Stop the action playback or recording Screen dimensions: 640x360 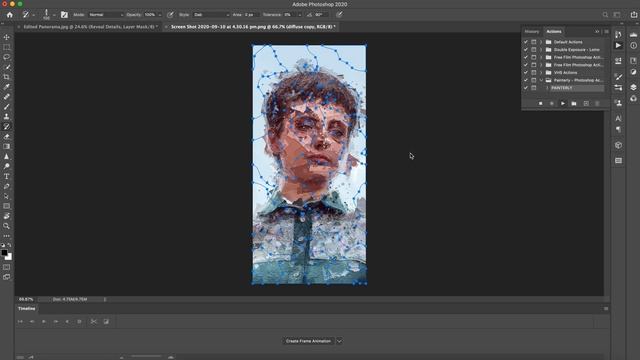pyautogui.click(x=540, y=104)
